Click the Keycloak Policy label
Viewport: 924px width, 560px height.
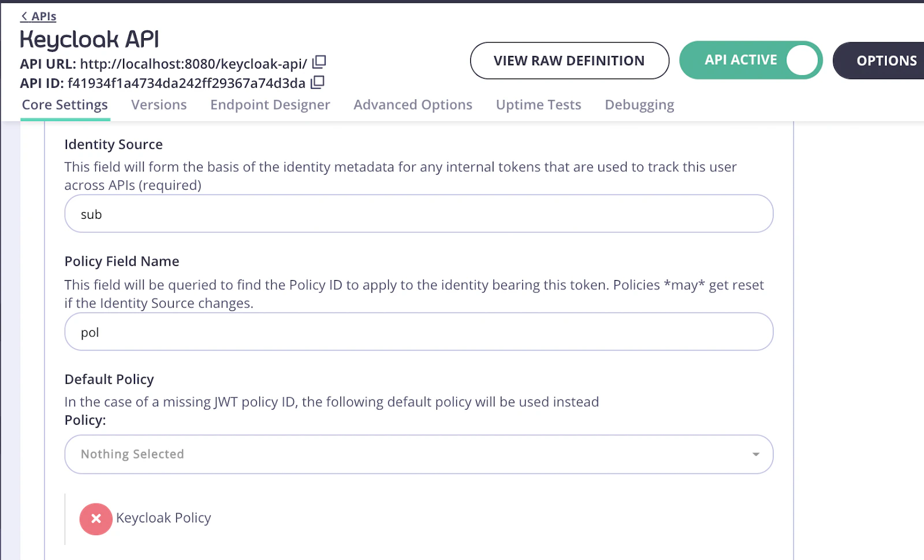tap(163, 518)
